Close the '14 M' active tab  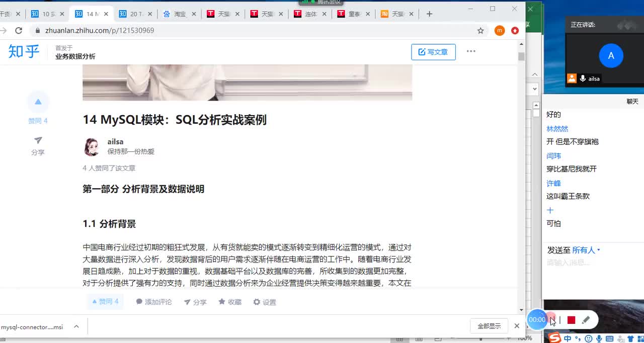point(106,14)
